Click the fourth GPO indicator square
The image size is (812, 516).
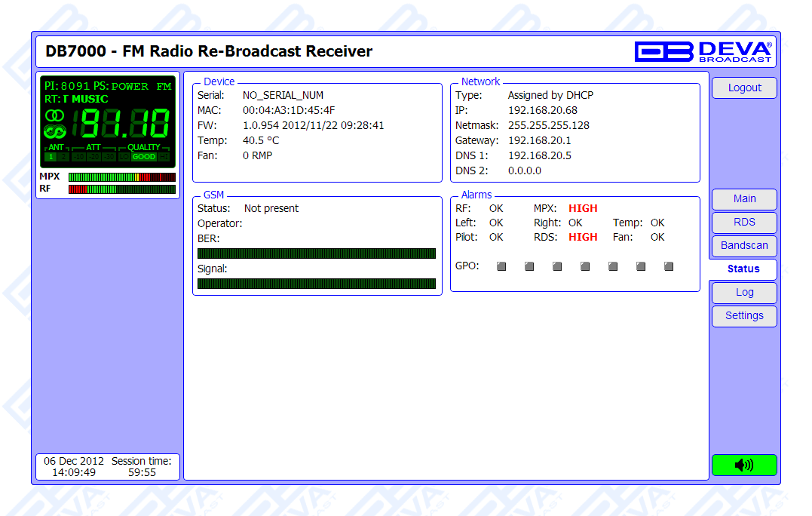tap(585, 266)
